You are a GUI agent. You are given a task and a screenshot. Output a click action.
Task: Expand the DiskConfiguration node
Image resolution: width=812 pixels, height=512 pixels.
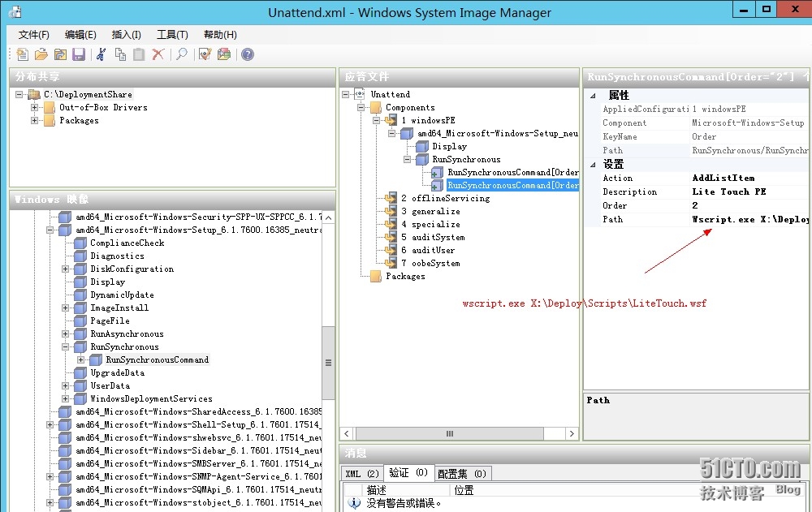[x=65, y=269]
